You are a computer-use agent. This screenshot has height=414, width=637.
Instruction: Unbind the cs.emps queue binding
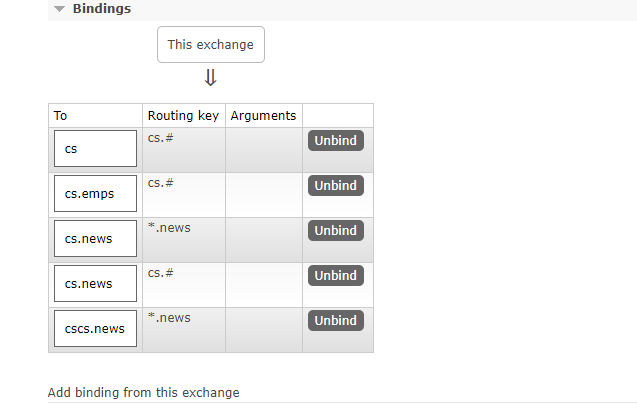point(335,186)
